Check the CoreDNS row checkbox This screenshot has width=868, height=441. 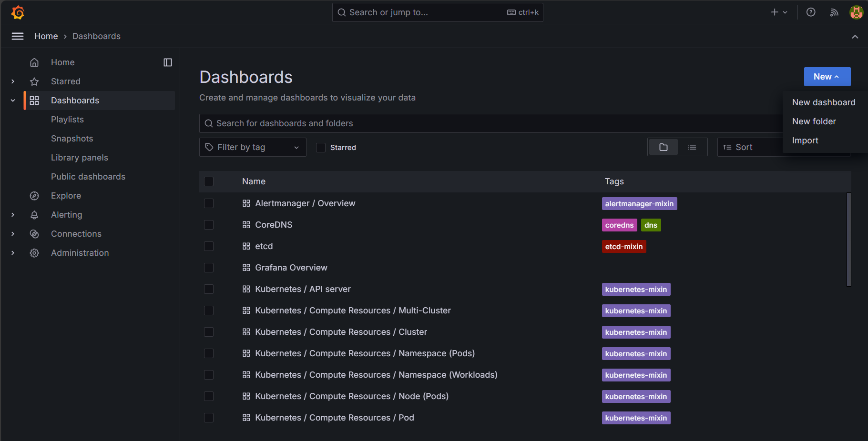(x=209, y=225)
